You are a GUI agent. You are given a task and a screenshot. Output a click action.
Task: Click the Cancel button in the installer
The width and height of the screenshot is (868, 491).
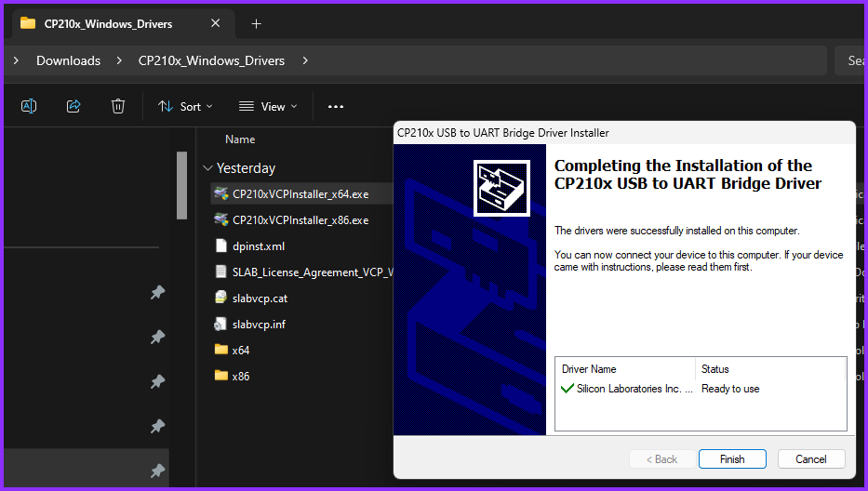tap(810, 458)
